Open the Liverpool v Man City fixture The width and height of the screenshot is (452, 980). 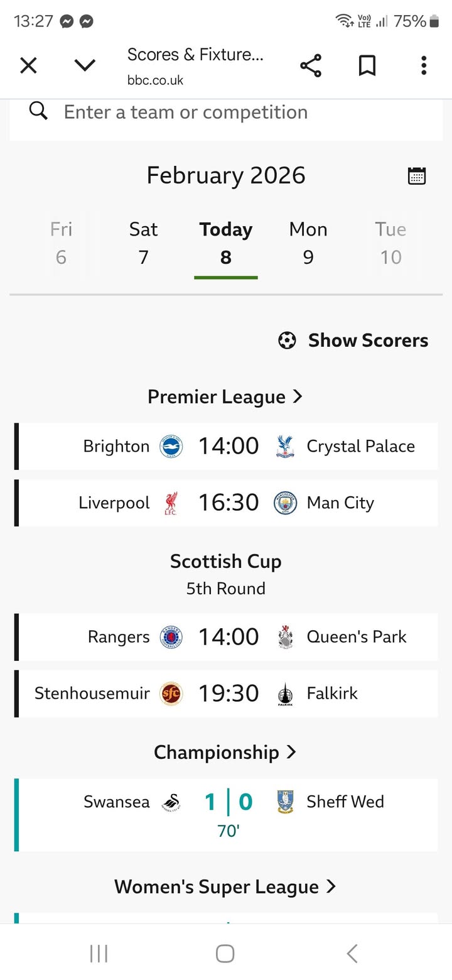pos(226,503)
